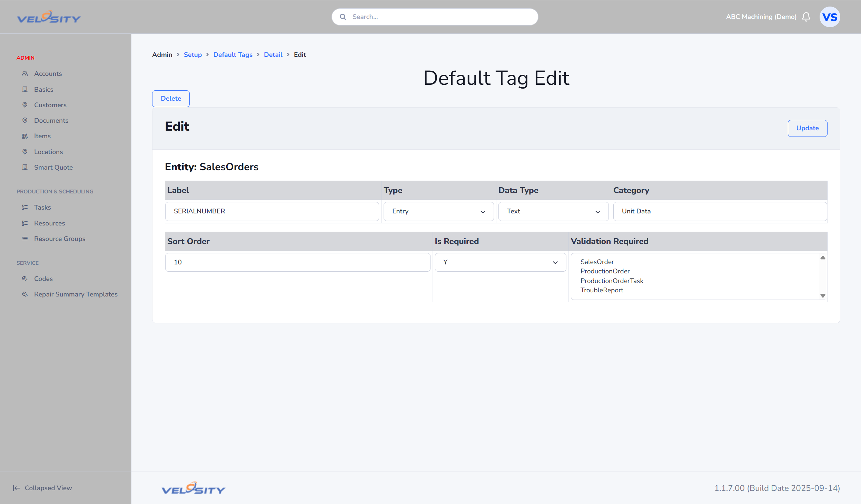Open Items in the sidebar
861x504 pixels.
pos(42,136)
